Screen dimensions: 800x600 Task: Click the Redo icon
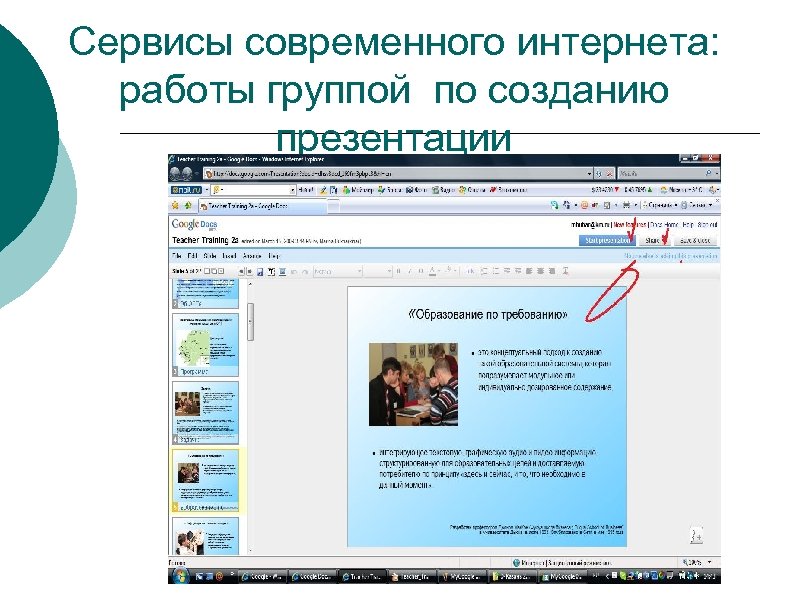click(304, 269)
